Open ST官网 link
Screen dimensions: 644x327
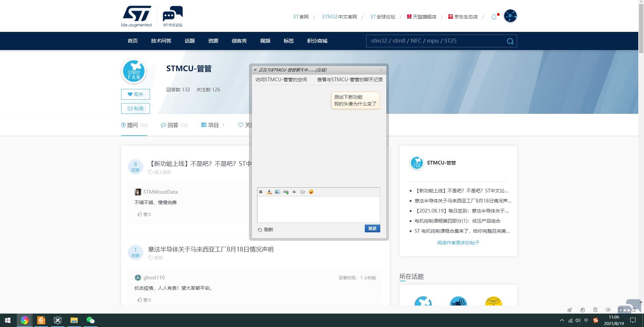(301, 17)
